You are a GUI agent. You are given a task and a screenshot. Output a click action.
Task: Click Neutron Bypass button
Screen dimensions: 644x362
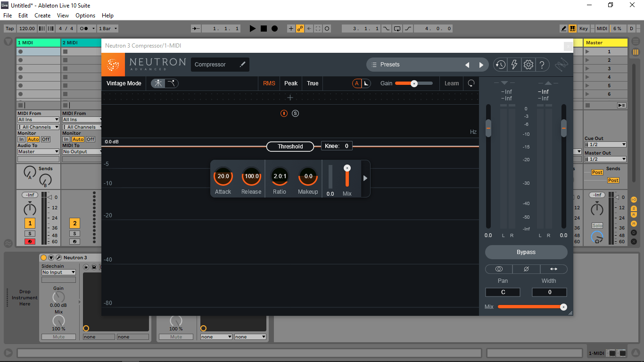tap(526, 252)
